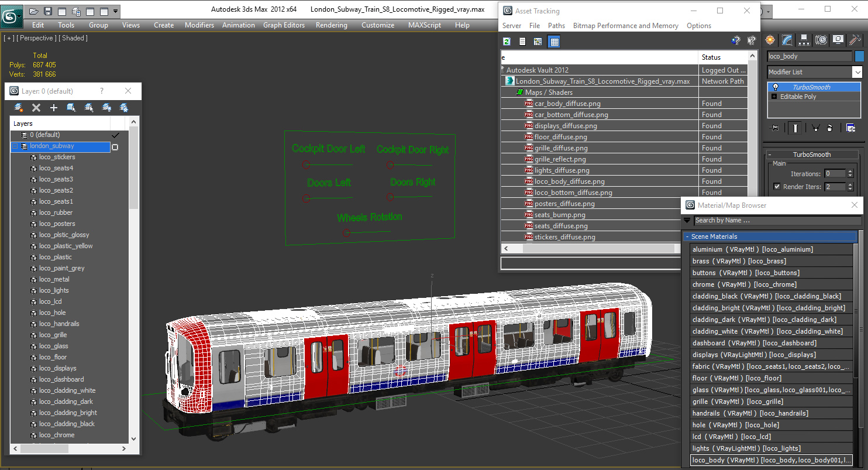Image resolution: width=868 pixels, height=470 pixels.
Task: Click the object color swatch next to loco_body
Action: 859,56
